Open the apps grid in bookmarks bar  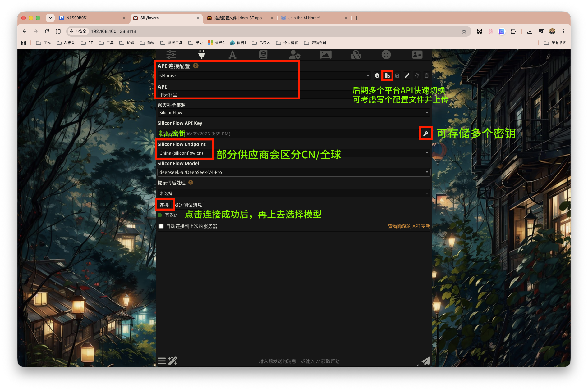[24, 43]
